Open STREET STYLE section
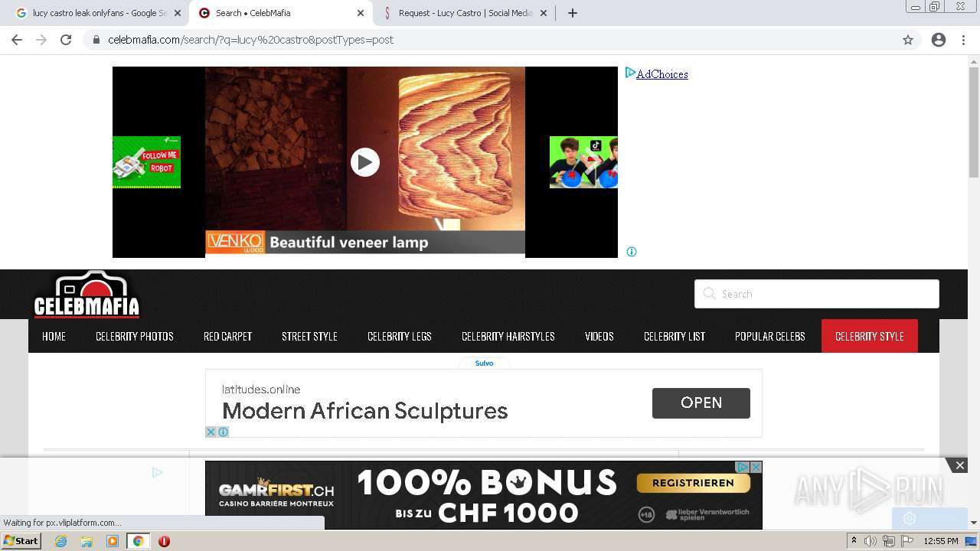 (309, 336)
